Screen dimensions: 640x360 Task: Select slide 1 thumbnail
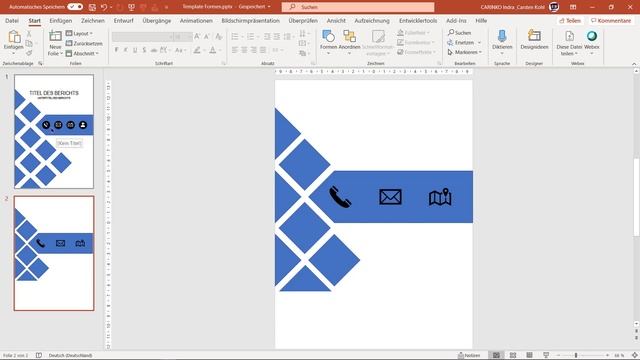(54, 131)
